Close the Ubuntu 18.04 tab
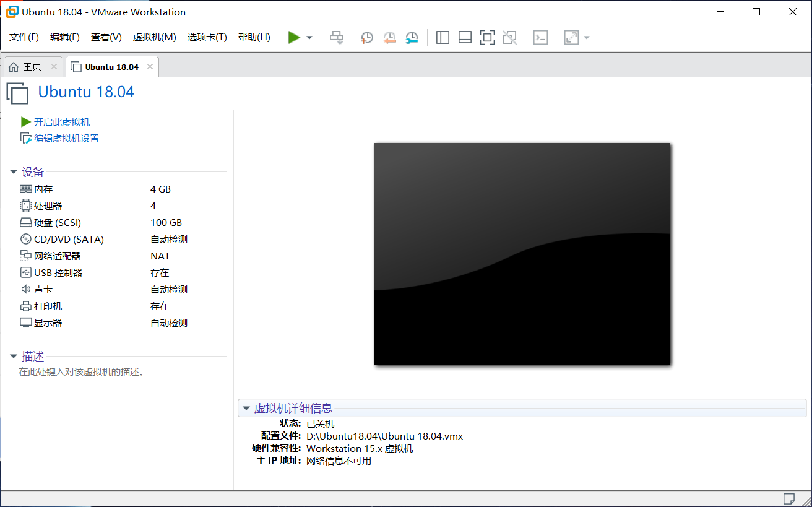 pyautogui.click(x=150, y=67)
